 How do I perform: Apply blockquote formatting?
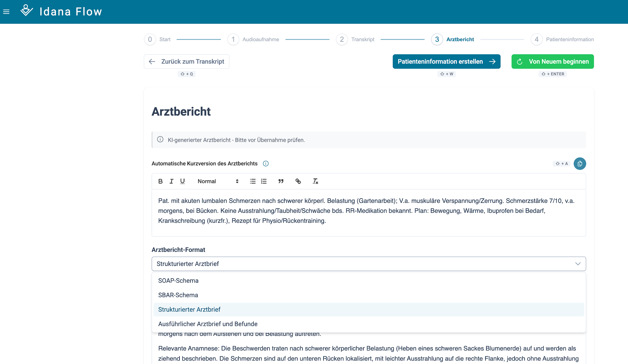281,181
